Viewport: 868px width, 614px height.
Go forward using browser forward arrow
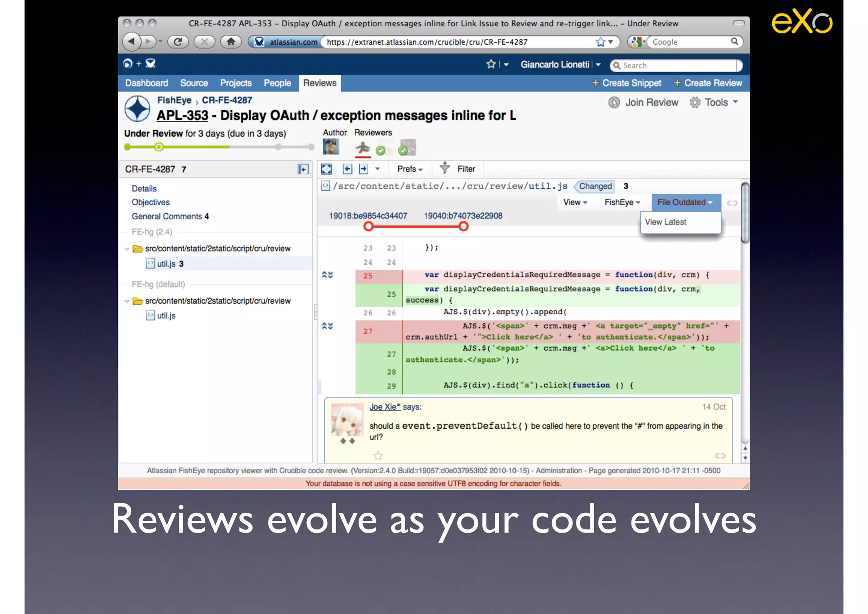147,42
